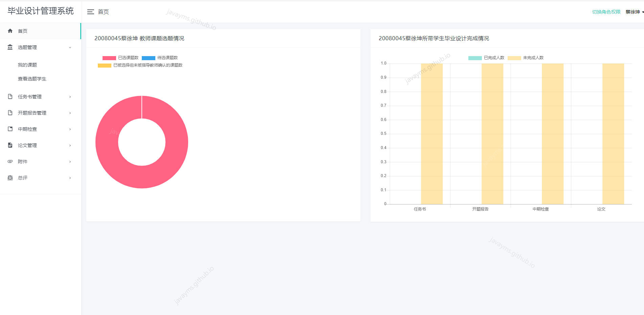Click the home icon beside 首页 in sidebar
This screenshot has height=315, width=644.
click(x=10, y=31)
